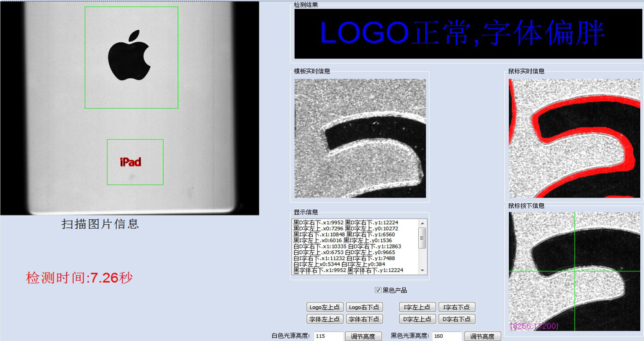Toggle the 黑色产品 checkbox
644x341 pixels.
(x=378, y=290)
